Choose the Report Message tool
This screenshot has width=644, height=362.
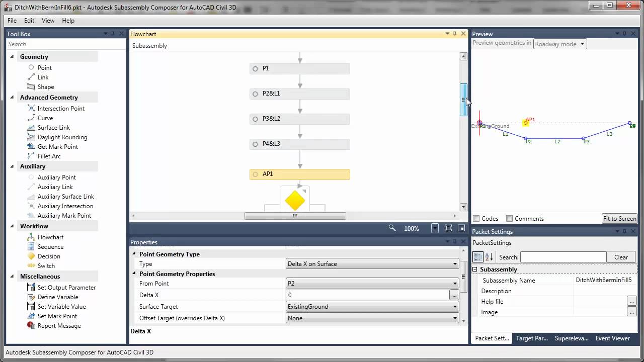(54, 325)
